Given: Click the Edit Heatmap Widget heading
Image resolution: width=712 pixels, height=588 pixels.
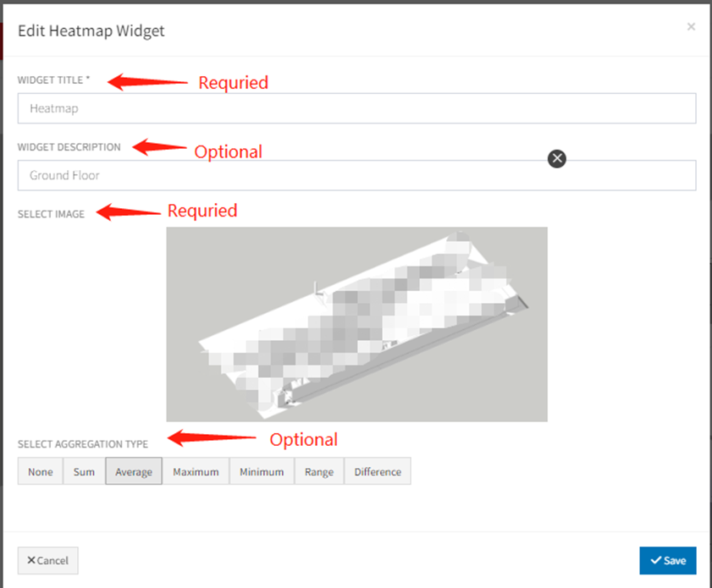Looking at the screenshot, I should coord(91,31).
